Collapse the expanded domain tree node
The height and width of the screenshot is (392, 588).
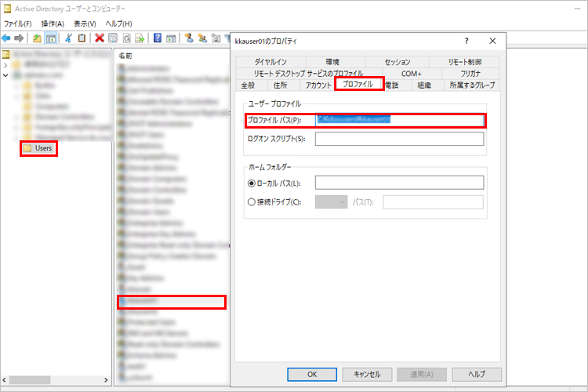coord(6,75)
